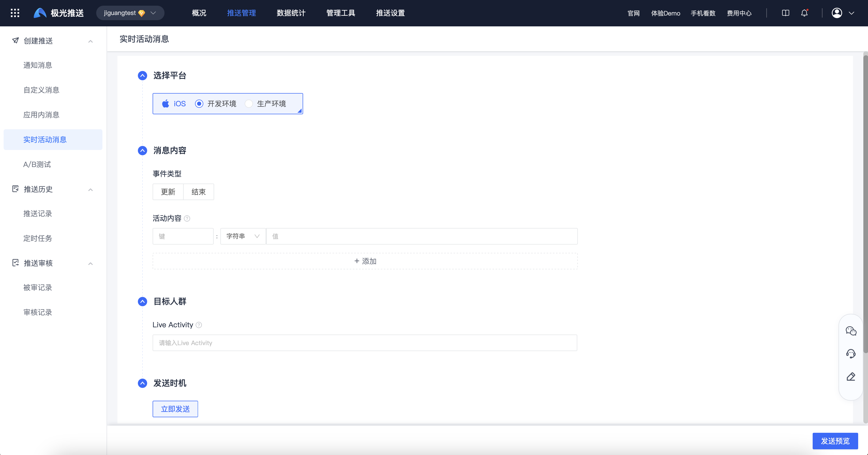Open the user account avatar
The image size is (868, 455).
tap(837, 13)
